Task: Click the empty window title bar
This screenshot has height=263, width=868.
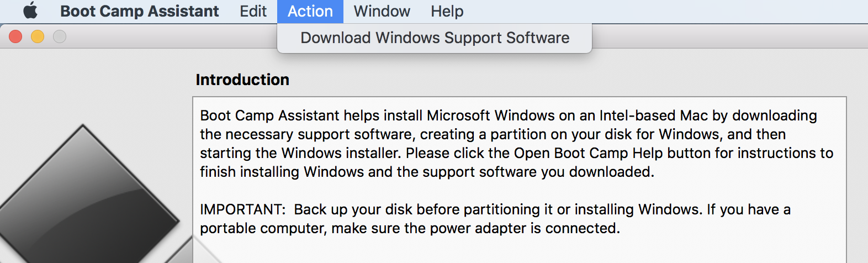Action: 718,36
